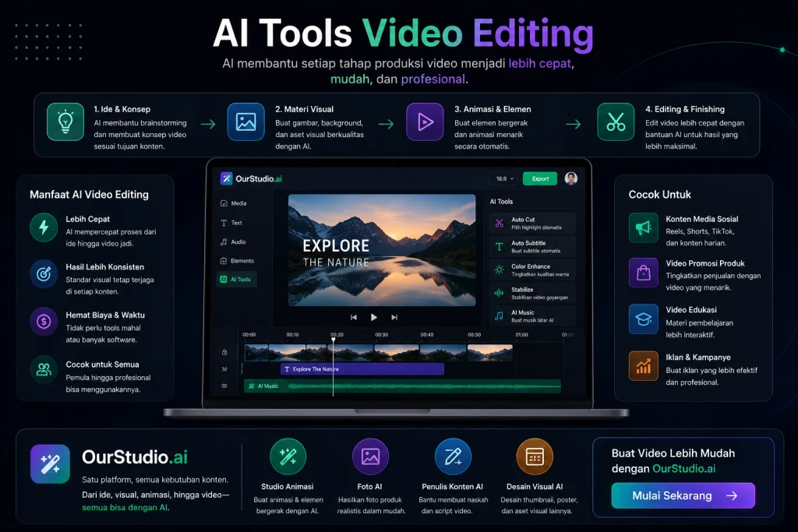Open the Audio sidebar item
The image size is (798, 532).
click(233, 242)
